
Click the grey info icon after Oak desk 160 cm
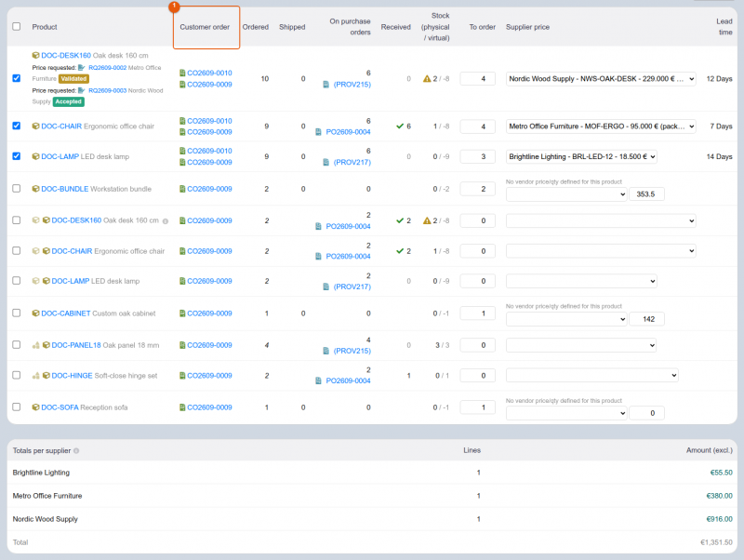click(166, 221)
